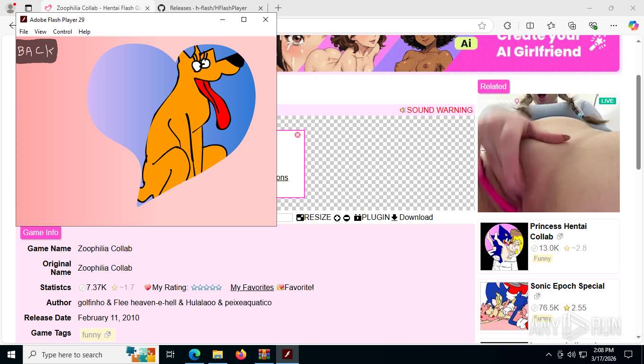644x364 pixels.
Task: Focus the input field beside RESIZE
Action: (x=285, y=218)
